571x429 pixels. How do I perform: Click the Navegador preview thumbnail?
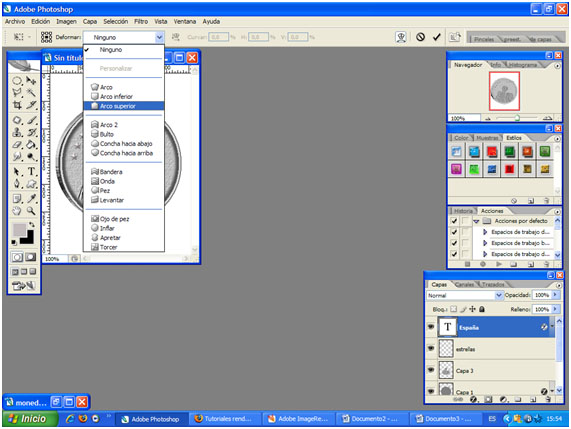504,91
